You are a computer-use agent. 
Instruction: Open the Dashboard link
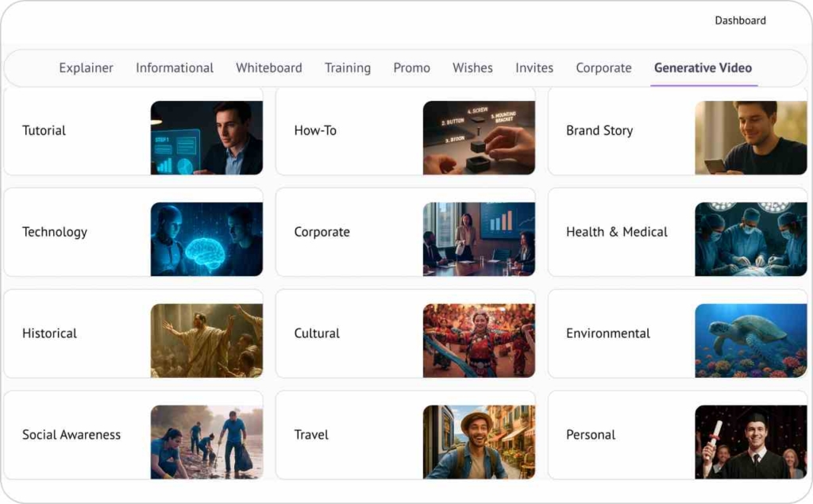coord(740,20)
